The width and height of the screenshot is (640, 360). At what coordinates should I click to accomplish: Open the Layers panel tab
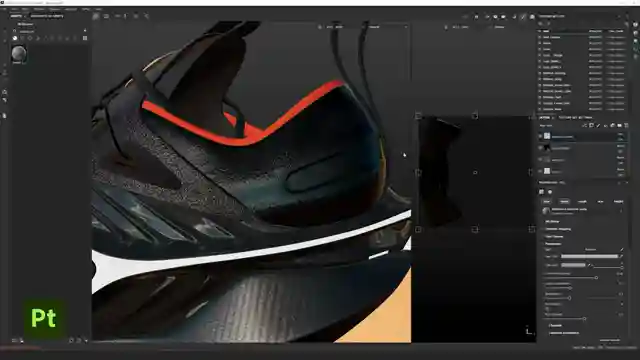click(x=545, y=118)
